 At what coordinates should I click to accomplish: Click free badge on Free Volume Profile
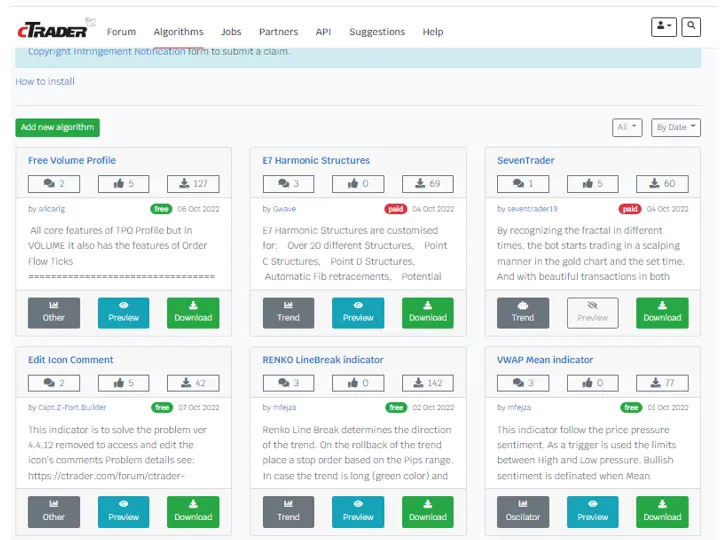click(161, 209)
